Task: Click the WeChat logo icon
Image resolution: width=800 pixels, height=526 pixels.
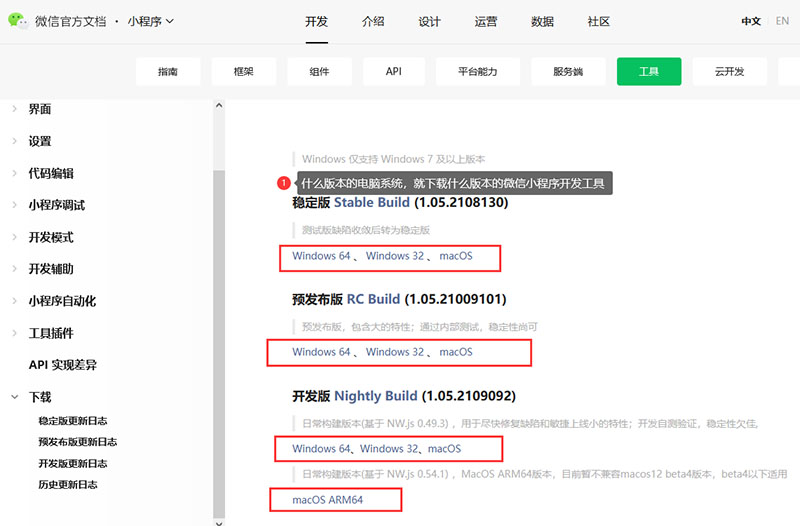Action: [18, 21]
